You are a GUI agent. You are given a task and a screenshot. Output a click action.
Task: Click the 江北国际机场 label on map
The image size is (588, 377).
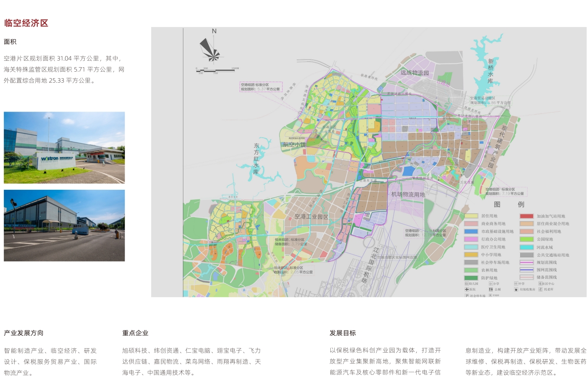(x=370, y=265)
